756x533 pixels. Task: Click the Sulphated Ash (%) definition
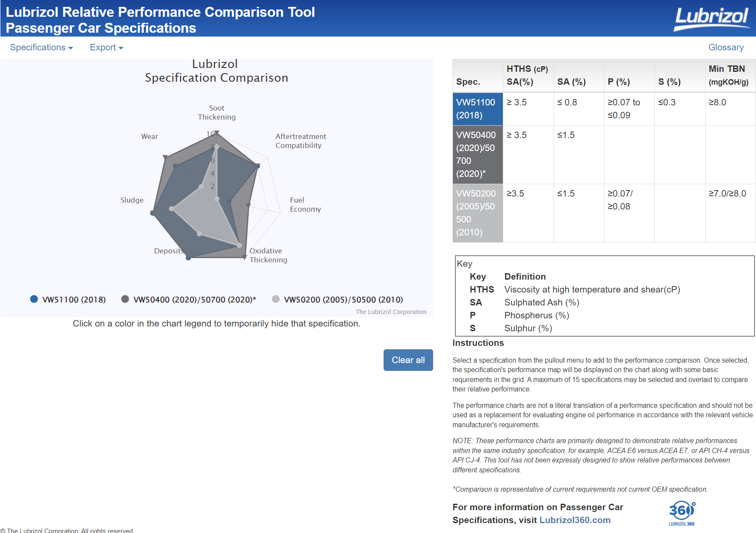542,302
